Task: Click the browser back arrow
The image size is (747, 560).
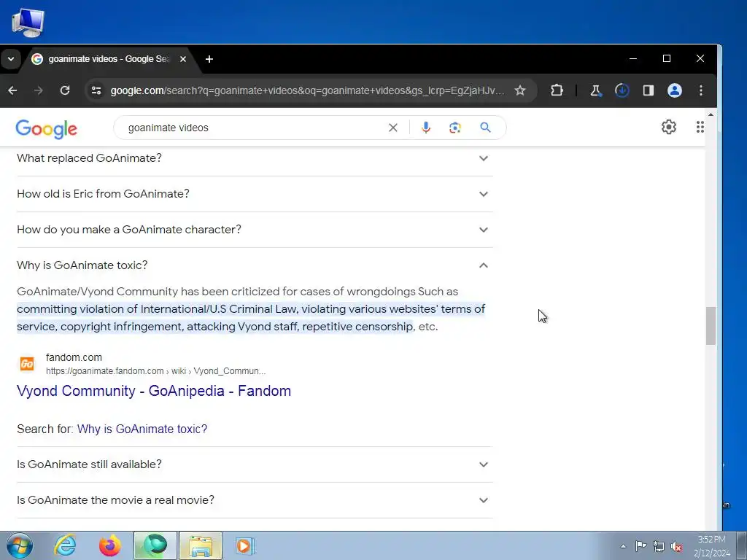Action: point(13,90)
